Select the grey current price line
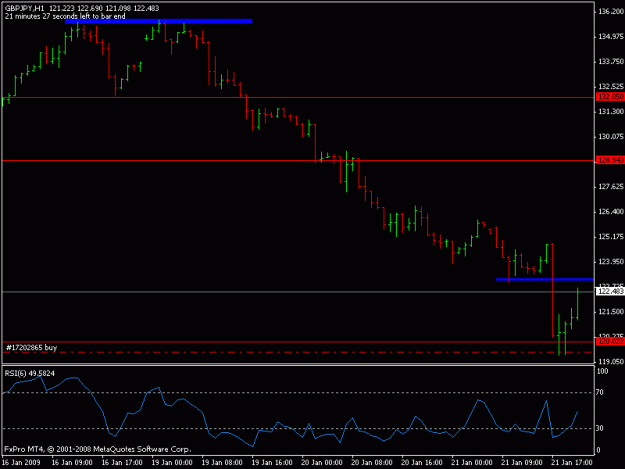The image size is (625, 469). pos(298,292)
